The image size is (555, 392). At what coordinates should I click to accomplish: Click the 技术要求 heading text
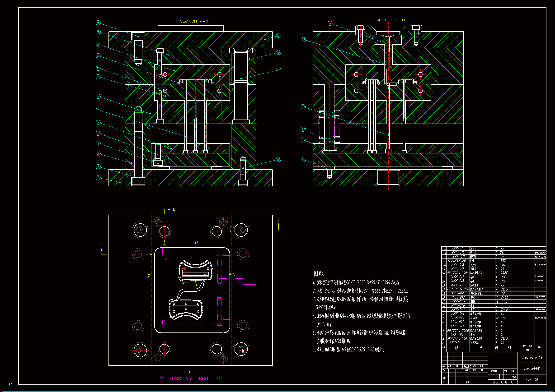pyautogui.click(x=318, y=274)
